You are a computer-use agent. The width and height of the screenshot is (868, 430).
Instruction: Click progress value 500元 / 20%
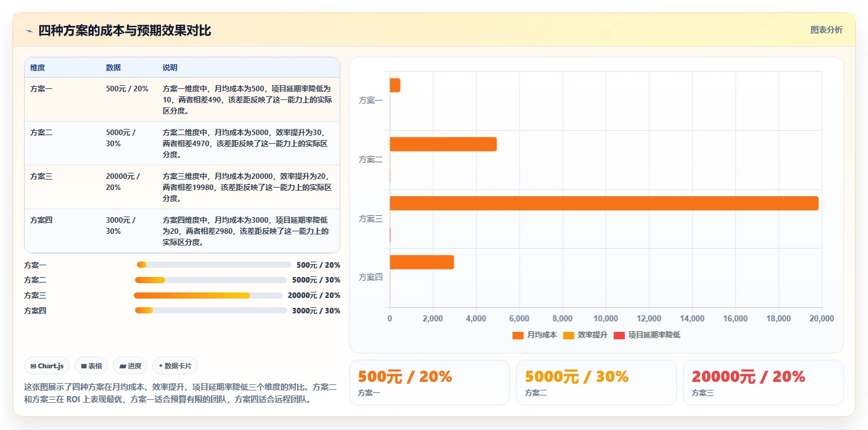[318, 265]
